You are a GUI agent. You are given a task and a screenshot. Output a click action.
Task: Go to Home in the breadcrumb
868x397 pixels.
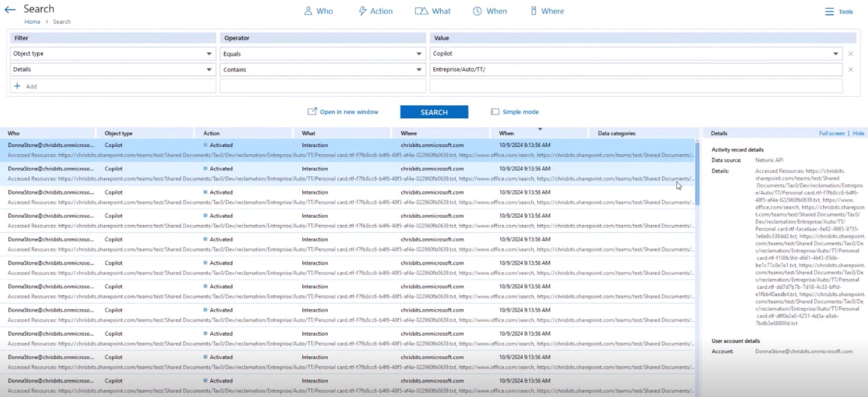(32, 22)
